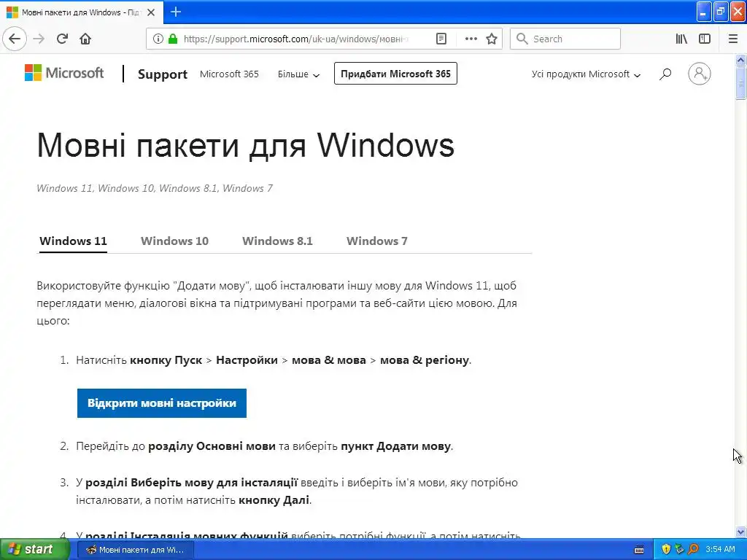
Task: Click Відкрити мовні настройки button
Action: tap(162, 403)
